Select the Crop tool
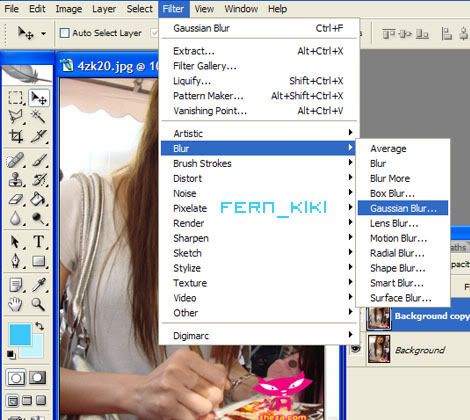 tap(15, 136)
